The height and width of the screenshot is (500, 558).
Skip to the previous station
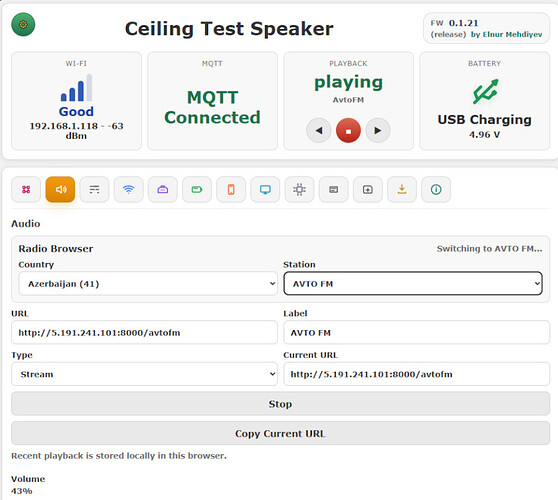click(x=319, y=131)
